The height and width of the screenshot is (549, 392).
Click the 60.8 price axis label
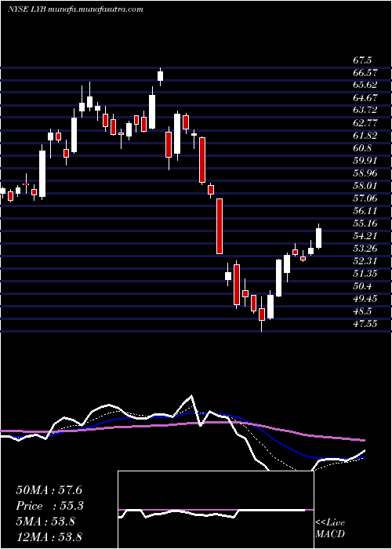click(361, 148)
